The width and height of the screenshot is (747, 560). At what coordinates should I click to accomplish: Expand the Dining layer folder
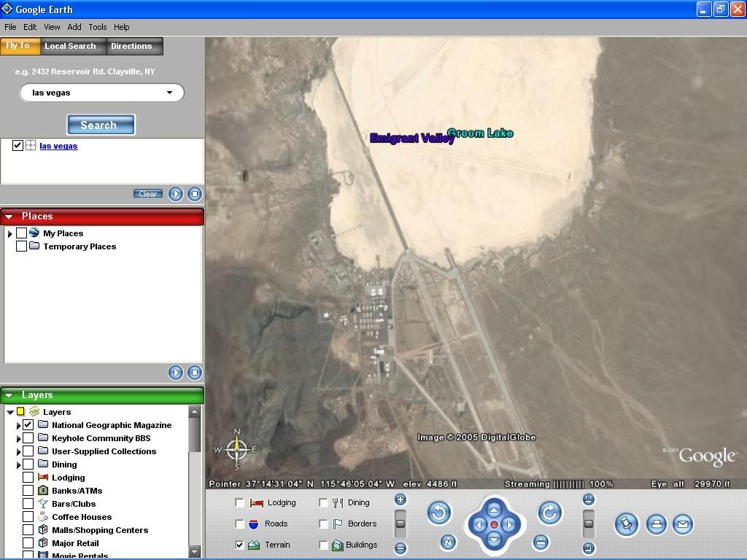pyautogui.click(x=18, y=464)
